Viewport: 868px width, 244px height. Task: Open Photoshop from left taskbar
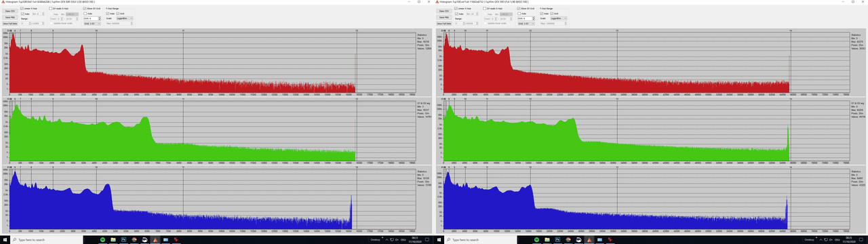(123, 240)
